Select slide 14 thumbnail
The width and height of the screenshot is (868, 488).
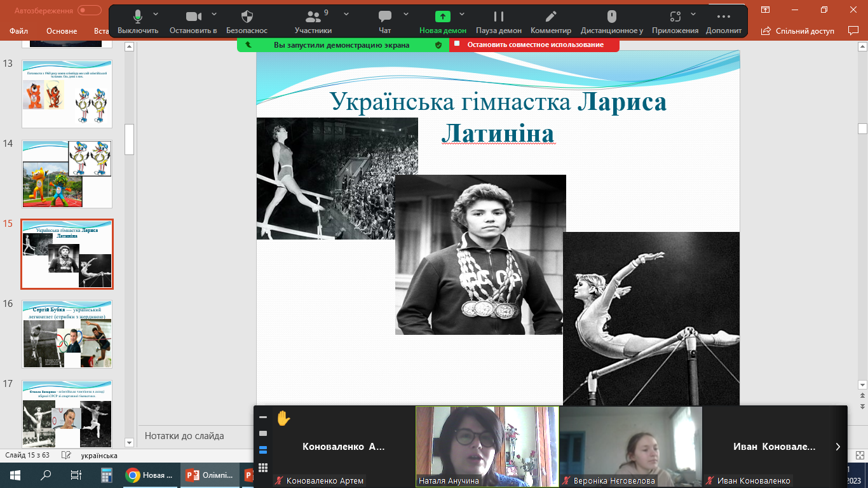[x=67, y=174]
